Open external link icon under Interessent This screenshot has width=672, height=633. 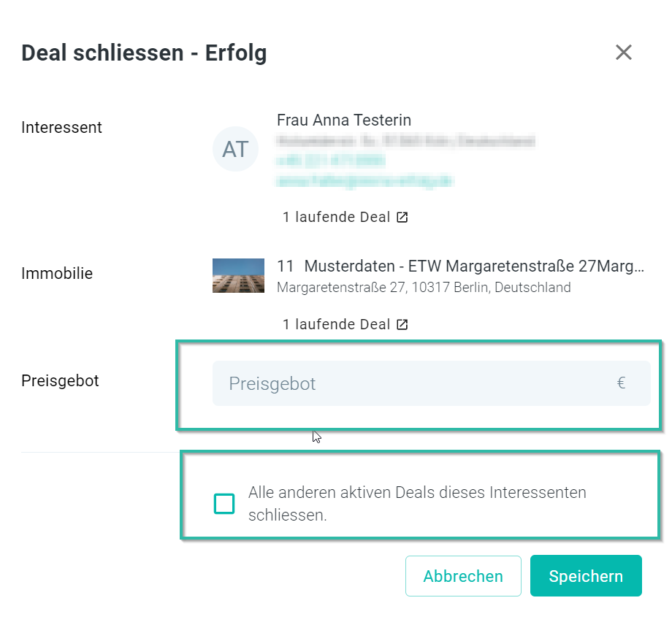click(402, 217)
